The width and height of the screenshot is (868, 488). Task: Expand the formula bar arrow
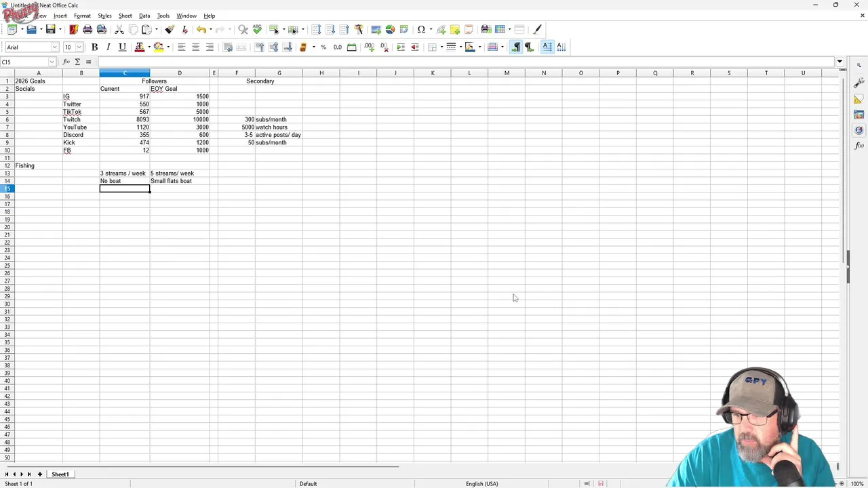coord(840,62)
